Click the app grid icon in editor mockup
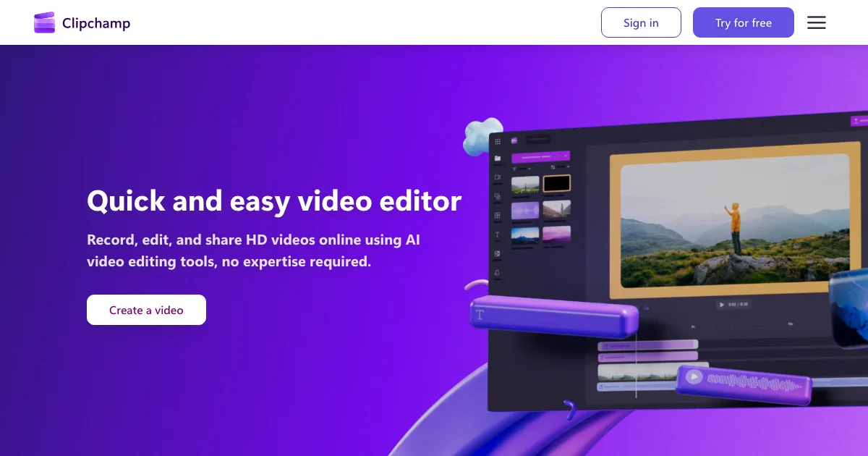 498,142
